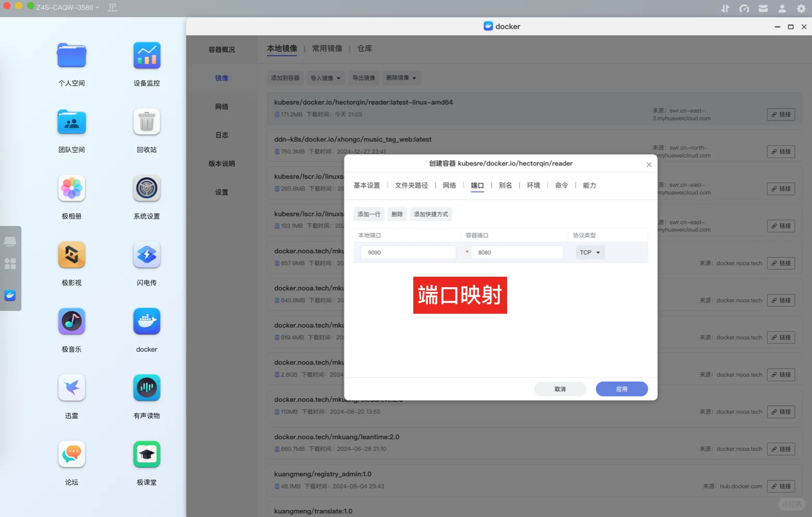Click the 添加一行 button
The image size is (812, 517).
click(369, 214)
